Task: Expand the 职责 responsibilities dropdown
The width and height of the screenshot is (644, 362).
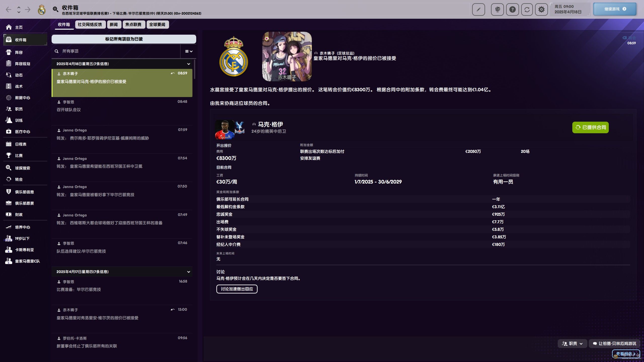Action: pos(572,343)
